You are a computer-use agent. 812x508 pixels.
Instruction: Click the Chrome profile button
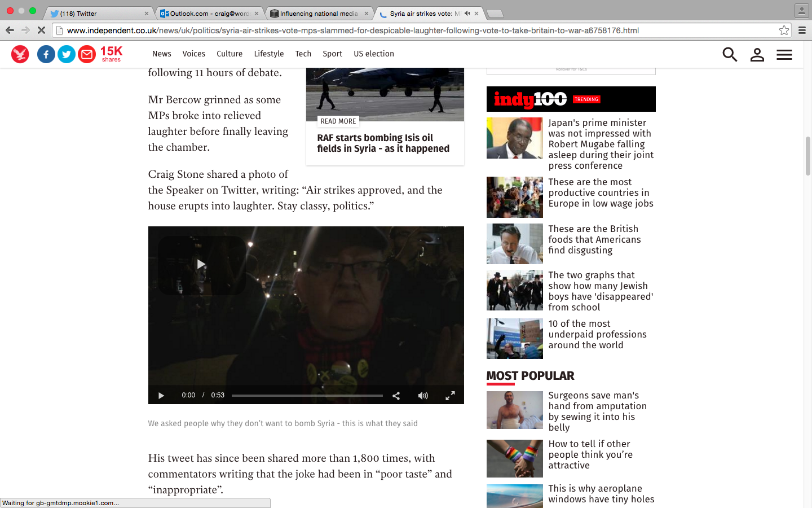(801, 10)
